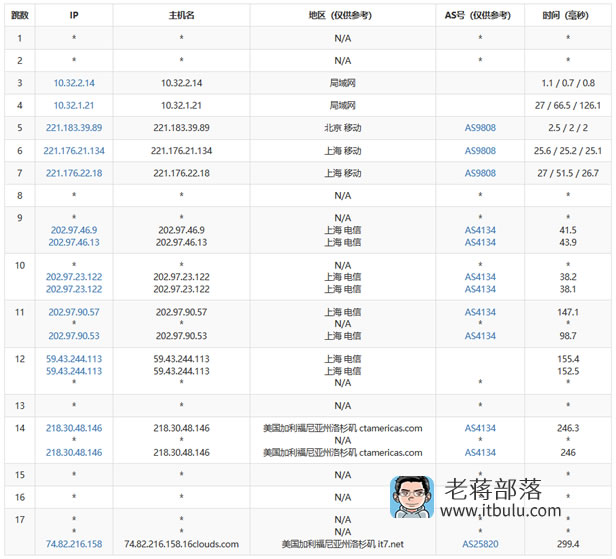Click AS4134 link beside the 98.7 time
The height and width of the screenshot is (559, 616).
[x=480, y=335]
